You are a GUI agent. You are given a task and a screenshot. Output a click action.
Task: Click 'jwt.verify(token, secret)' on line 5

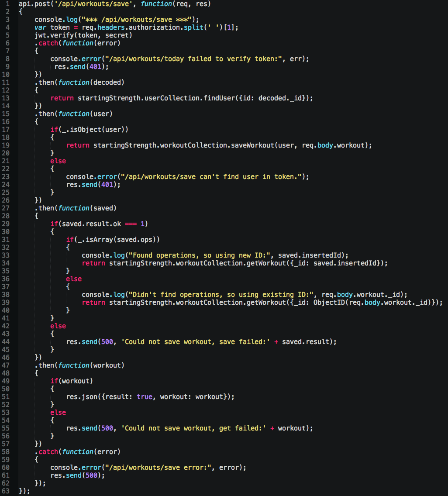coord(83,35)
